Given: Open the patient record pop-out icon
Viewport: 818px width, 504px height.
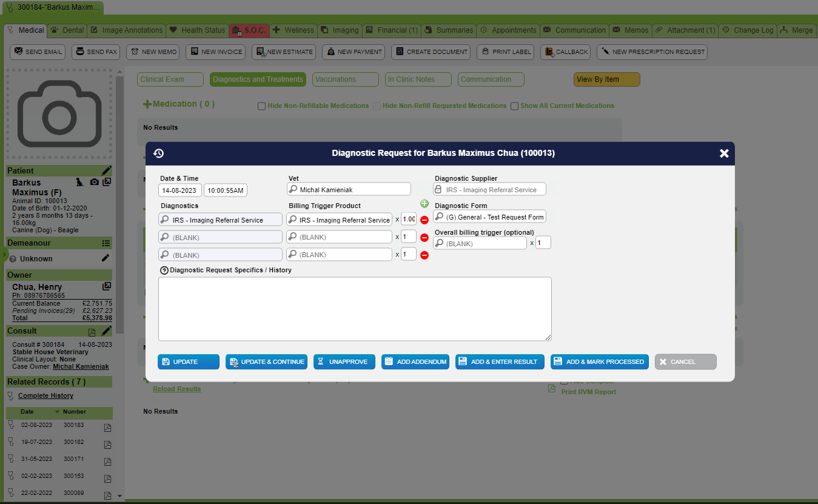Looking at the screenshot, I should 107,182.
